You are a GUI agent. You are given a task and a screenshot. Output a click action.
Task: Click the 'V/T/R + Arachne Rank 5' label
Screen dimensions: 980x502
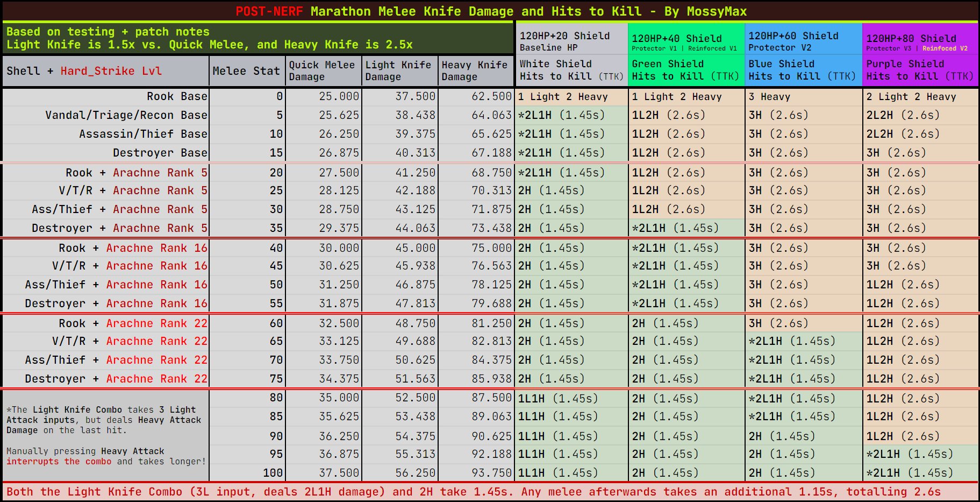click(133, 190)
